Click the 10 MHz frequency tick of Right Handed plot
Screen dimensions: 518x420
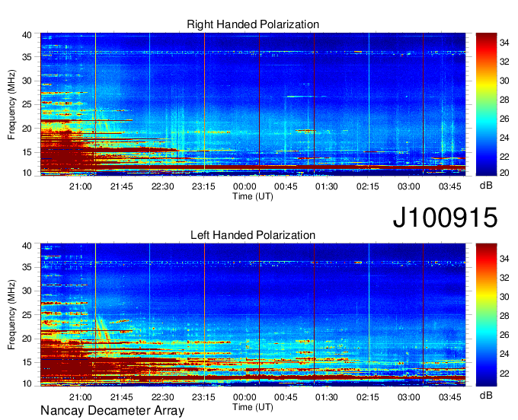[27, 173]
